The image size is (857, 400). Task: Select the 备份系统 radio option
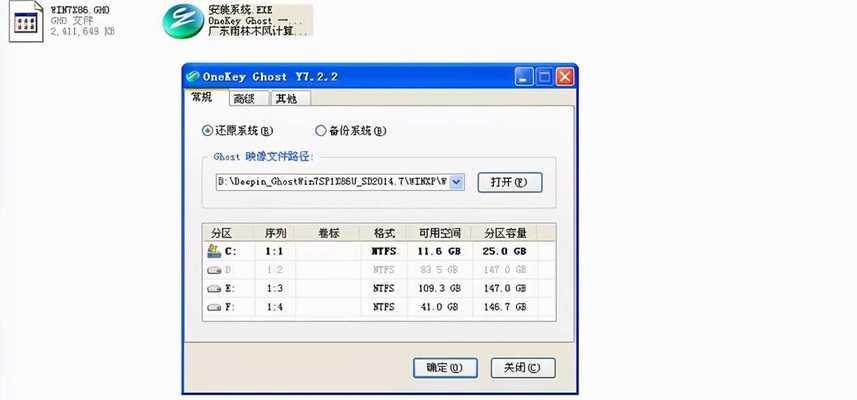point(351,131)
